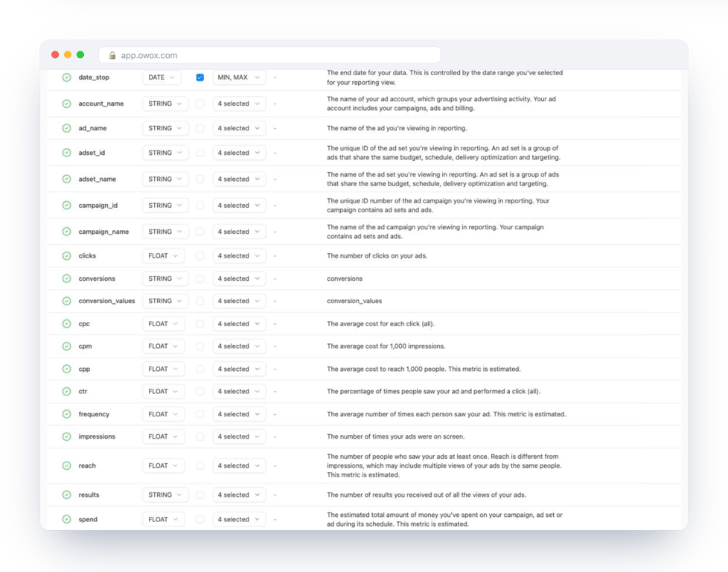Click the green check icon for clicks
Screen dimensions: 728x572
point(66,255)
